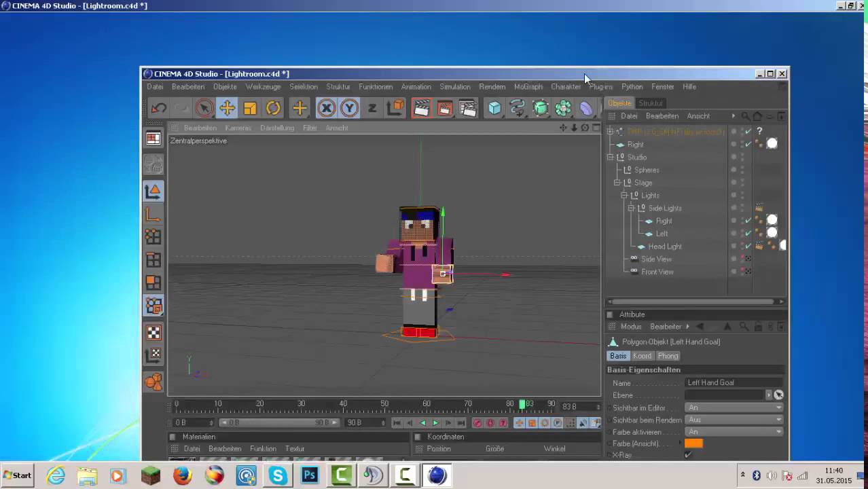The width and height of the screenshot is (868, 489).
Task: Open Render Settings icon
Action: click(468, 108)
